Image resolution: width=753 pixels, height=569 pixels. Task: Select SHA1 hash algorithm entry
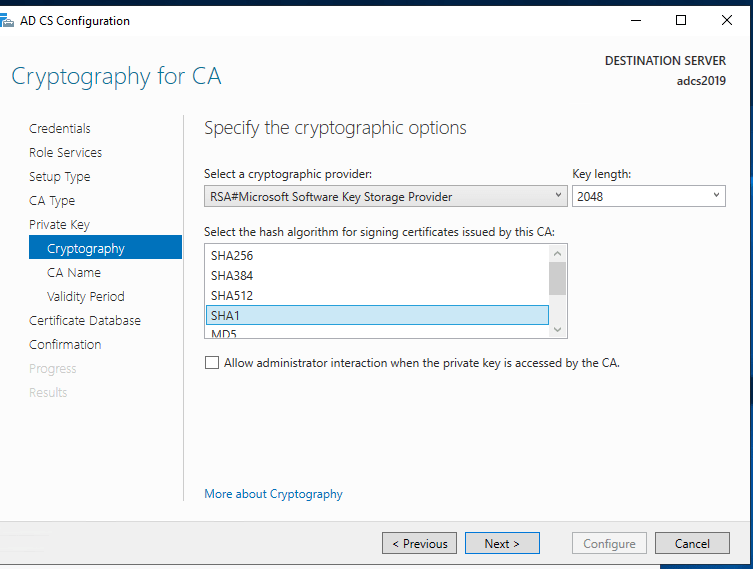(x=226, y=315)
